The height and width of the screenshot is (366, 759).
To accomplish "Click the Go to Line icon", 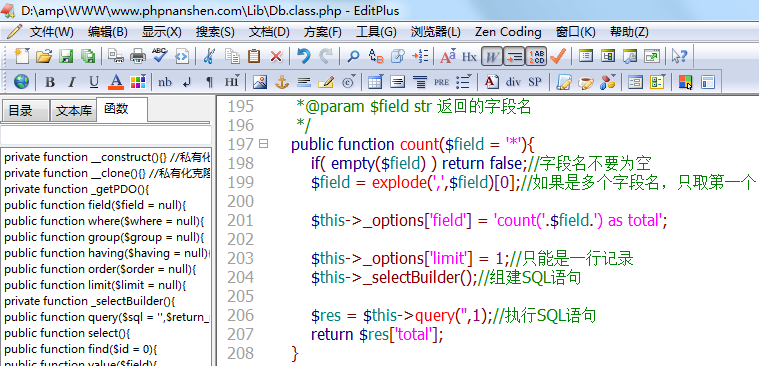I will [x=420, y=56].
